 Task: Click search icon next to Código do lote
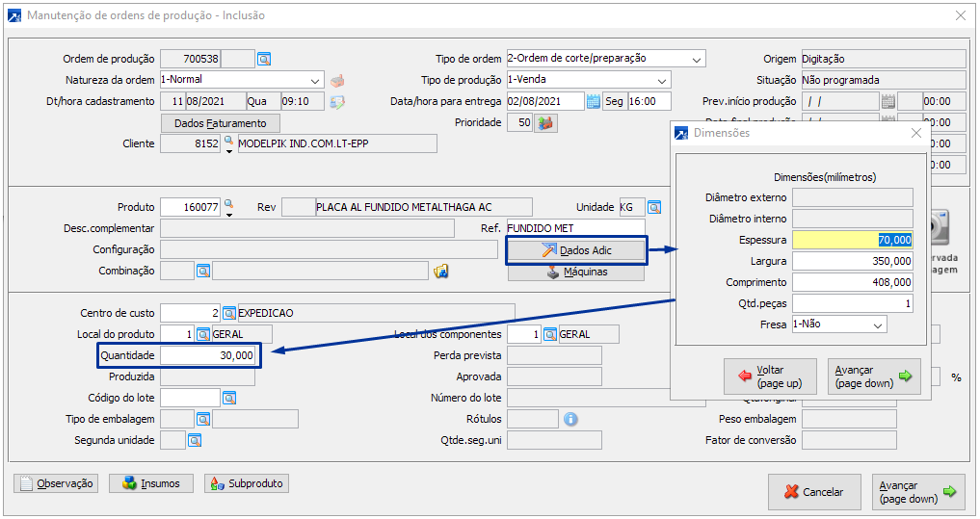coord(229,398)
